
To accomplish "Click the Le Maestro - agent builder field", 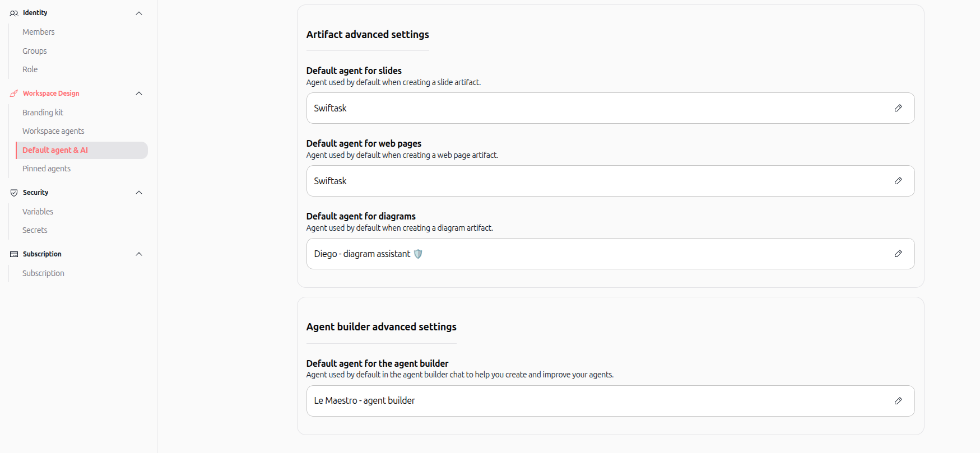I will [x=610, y=401].
